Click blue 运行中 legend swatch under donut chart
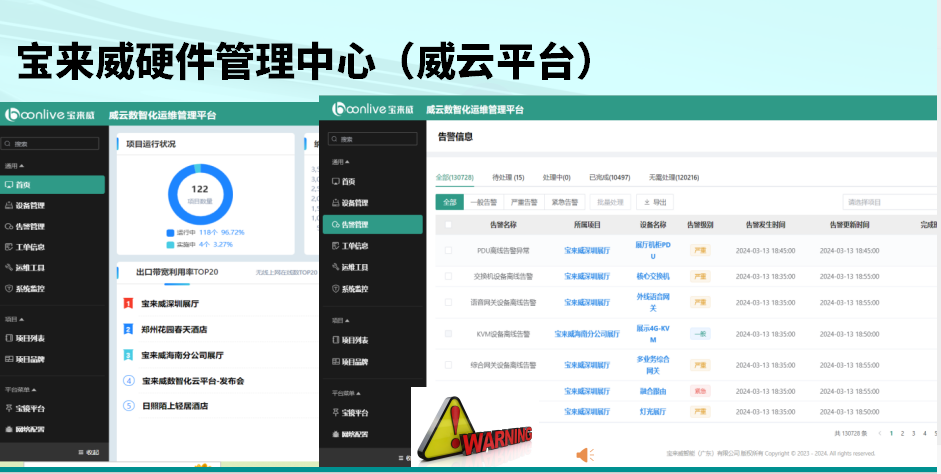The width and height of the screenshot is (941, 474). (x=170, y=232)
